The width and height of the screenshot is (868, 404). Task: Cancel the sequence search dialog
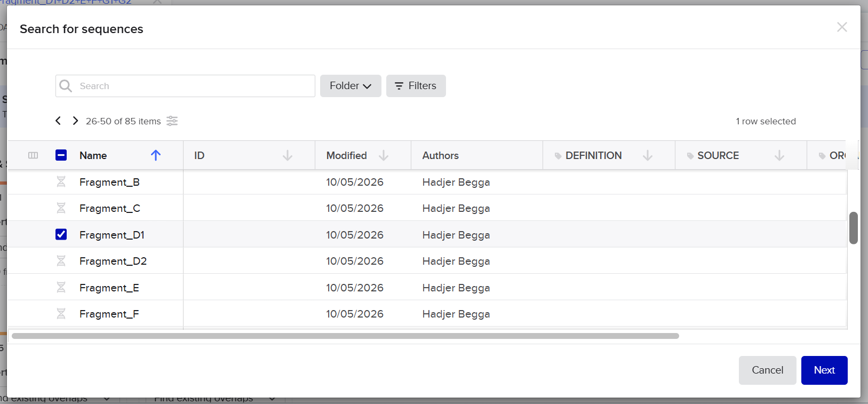pos(768,370)
